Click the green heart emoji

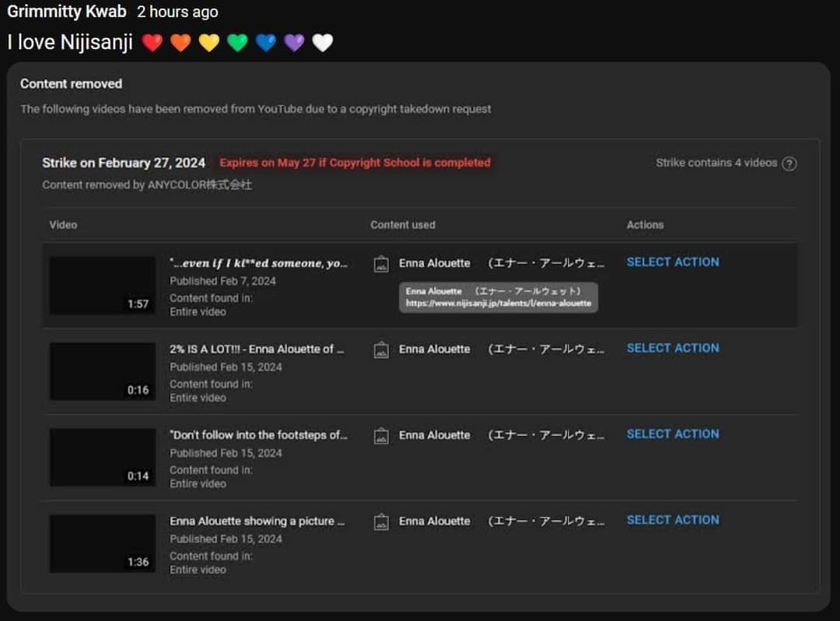237,42
